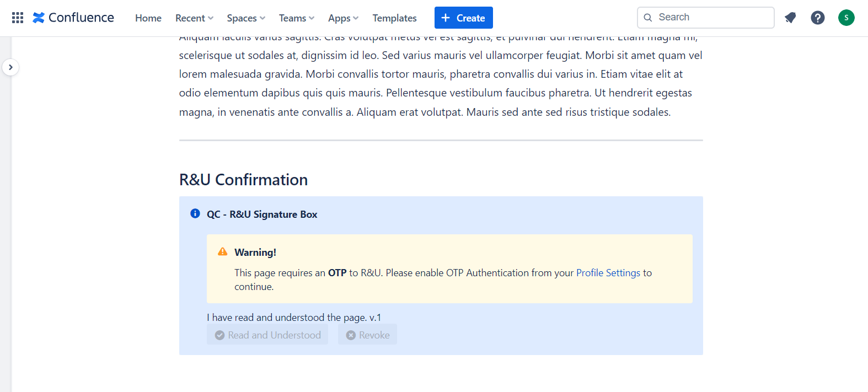The image size is (868, 392).
Task: Click the orange warning triangle icon
Action: (223, 251)
